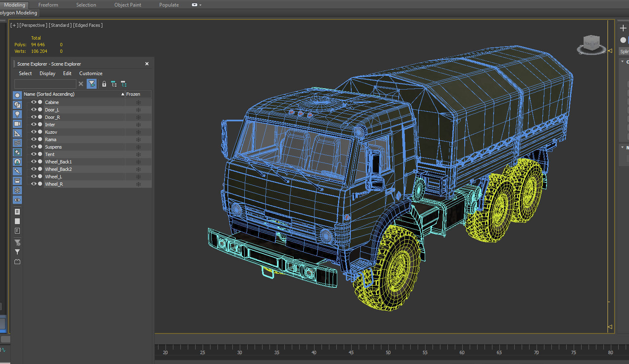The height and width of the screenshot is (364, 629).
Task: Click the sort arrow in Name column header
Action: click(x=123, y=94)
